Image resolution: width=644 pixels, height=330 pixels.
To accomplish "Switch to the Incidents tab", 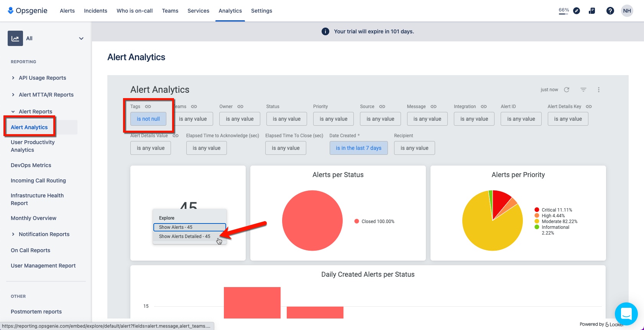I will [95, 11].
